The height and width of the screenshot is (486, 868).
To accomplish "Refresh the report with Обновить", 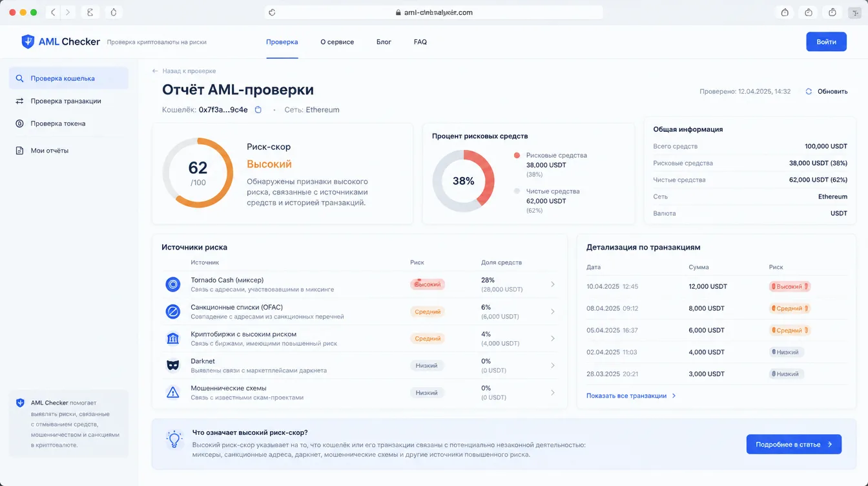I will point(827,91).
